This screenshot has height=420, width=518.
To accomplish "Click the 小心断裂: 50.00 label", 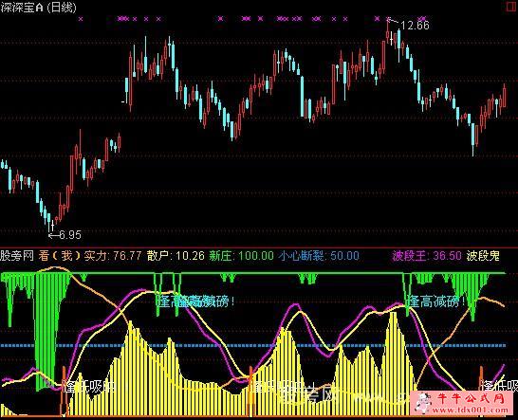I will tap(319, 256).
